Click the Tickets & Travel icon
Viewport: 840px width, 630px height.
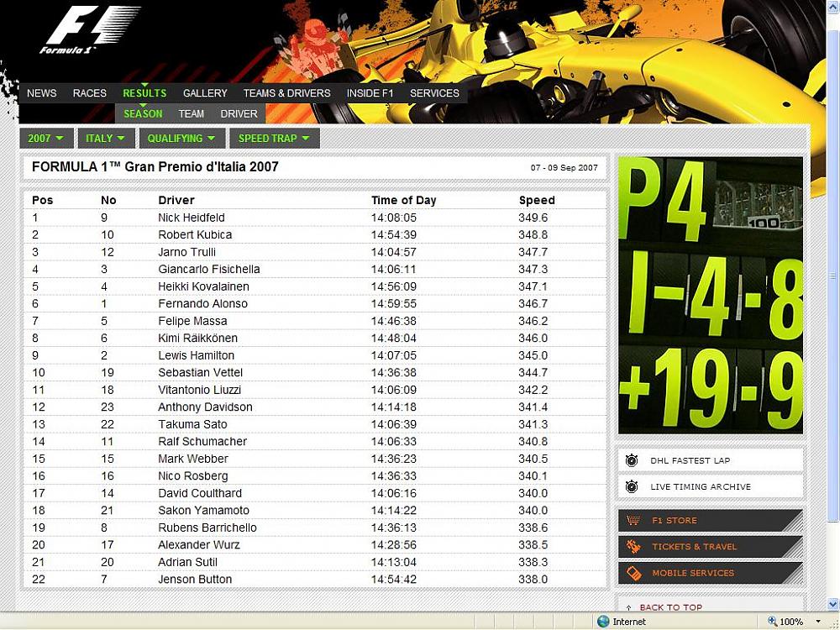tap(633, 547)
